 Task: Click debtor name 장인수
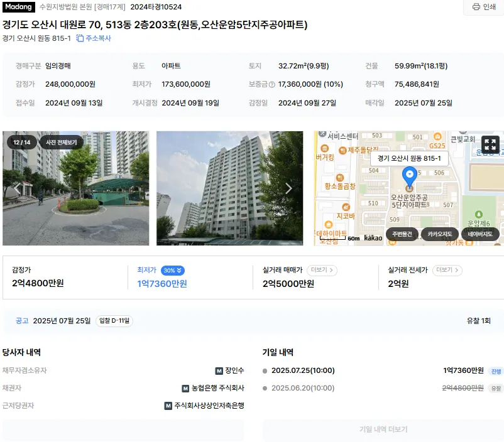[234, 370]
